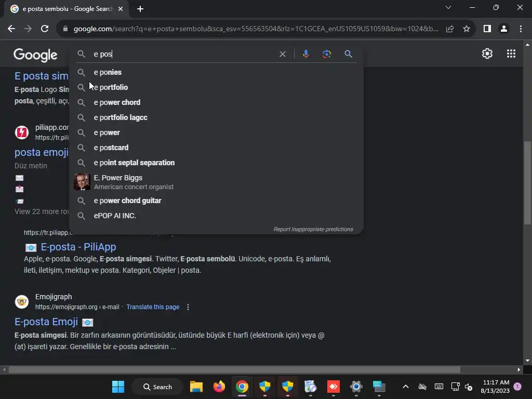The image size is (532, 399).
Task: Open the Chrome profile menu
Action: [x=504, y=29]
